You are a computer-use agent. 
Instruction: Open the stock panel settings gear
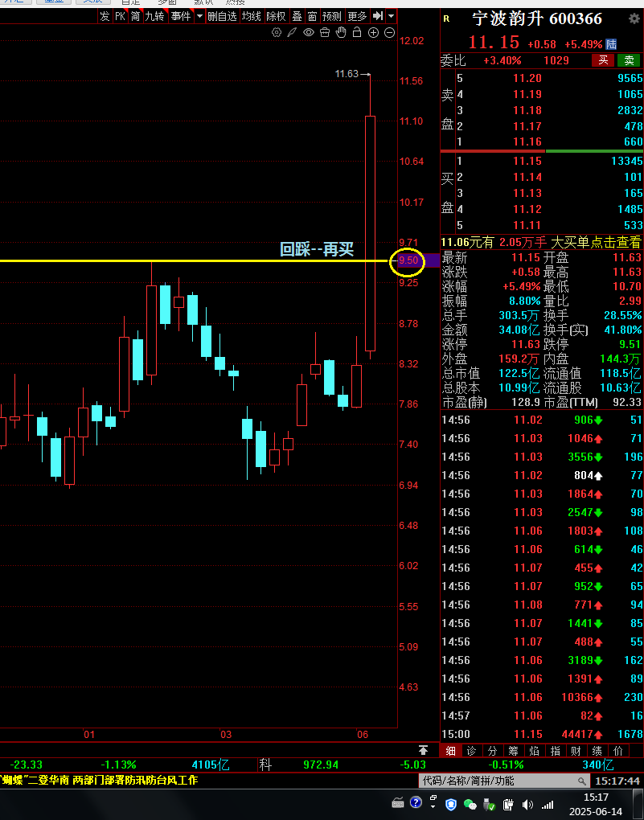(634, 19)
